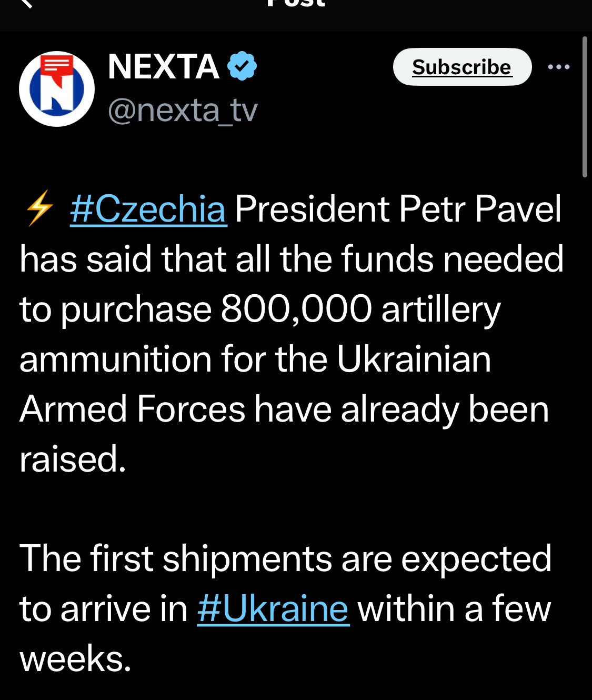Click the words "funds needed" in the post
This screenshot has height=700, width=592.
pos(452,259)
